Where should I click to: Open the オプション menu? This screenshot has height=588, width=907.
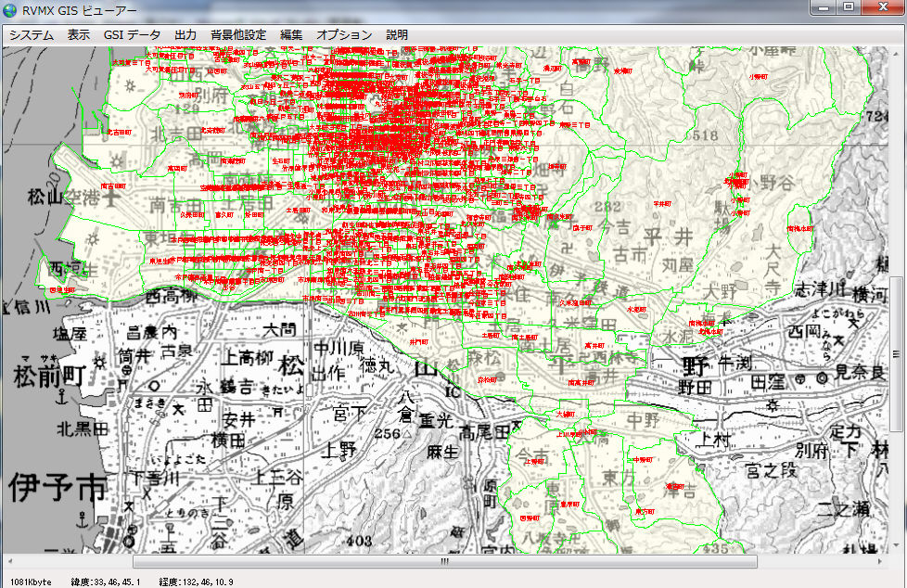click(344, 34)
